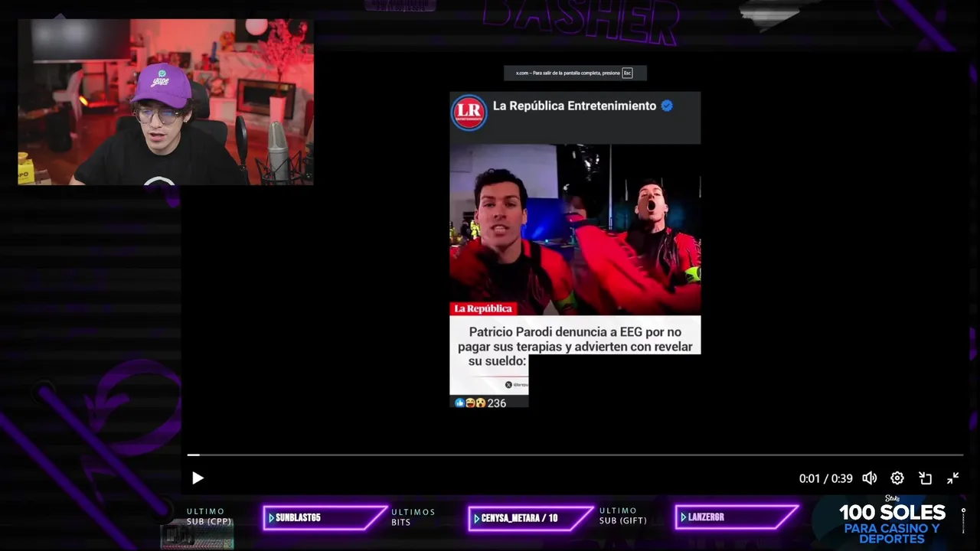Open La República Entretenimiento profile name
The image size is (980, 551).
point(574,106)
